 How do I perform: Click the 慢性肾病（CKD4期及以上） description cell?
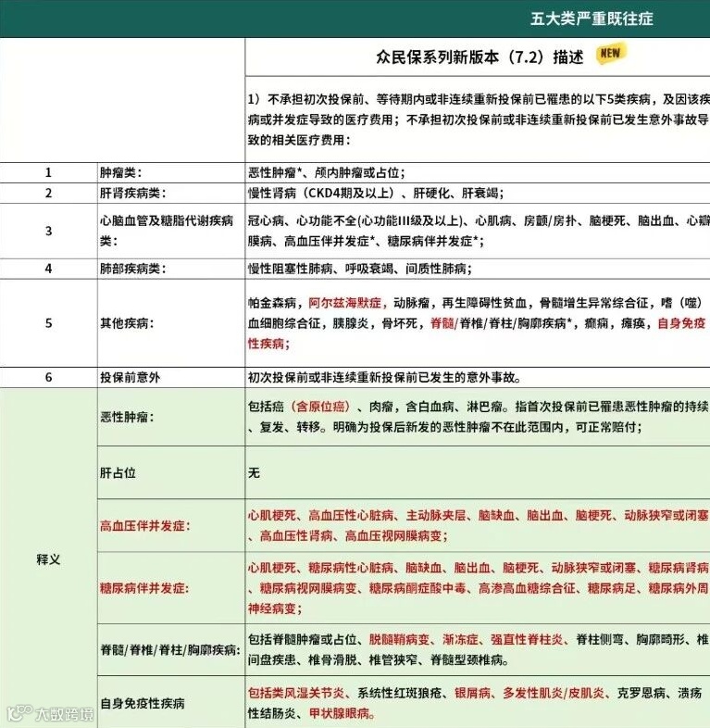pyautogui.click(x=478, y=194)
